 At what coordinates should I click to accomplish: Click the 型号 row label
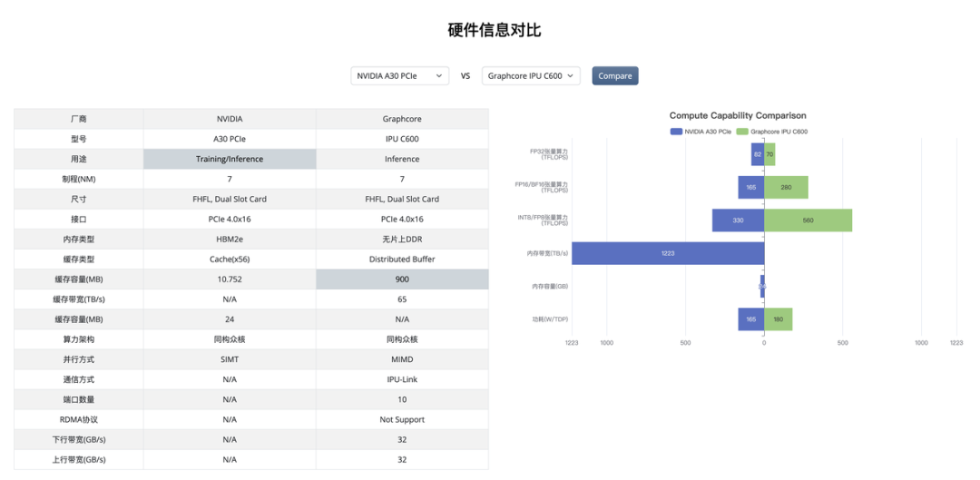pos(79,139)
